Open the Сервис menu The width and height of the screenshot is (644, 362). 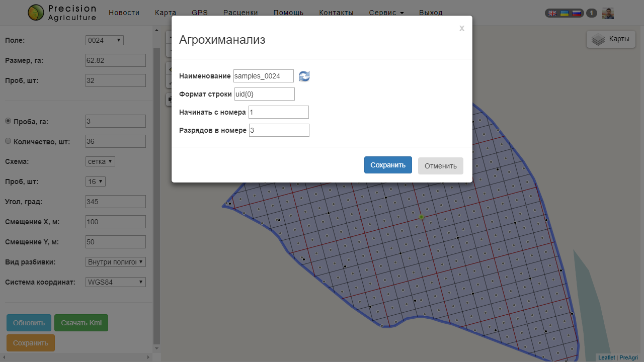point(386,13)
